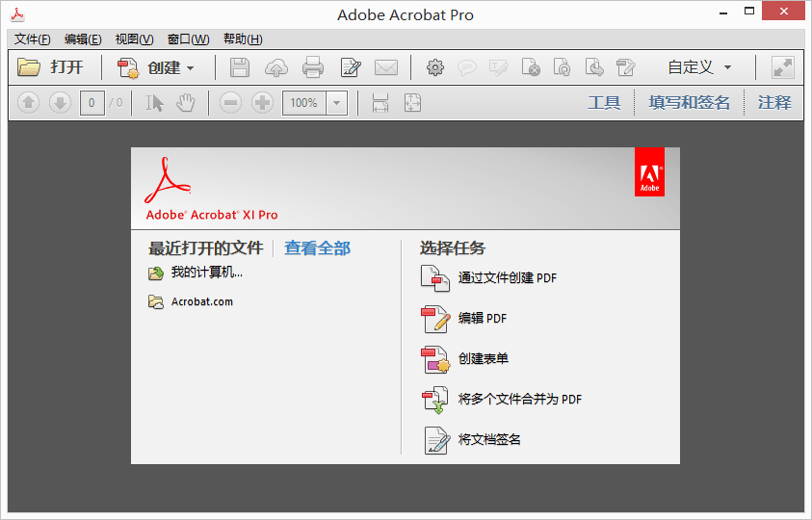The width and height of the screenshot is (812, 520).
Task: Maximize the Adobe Acrobat Pro window
Action: tap(748, 12)
